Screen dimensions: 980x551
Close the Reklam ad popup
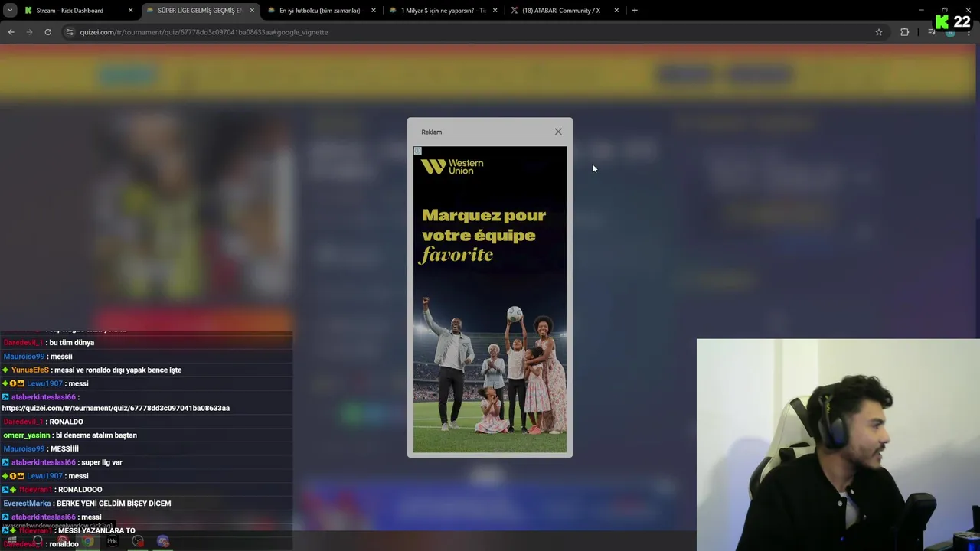tap(558, 132)
